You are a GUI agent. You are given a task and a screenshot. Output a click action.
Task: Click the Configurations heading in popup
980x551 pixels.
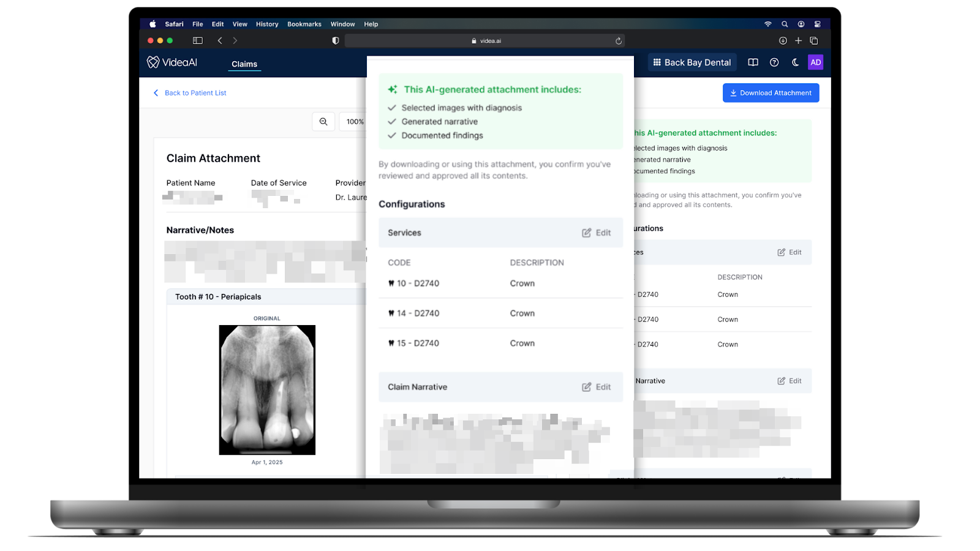(412, 204)
